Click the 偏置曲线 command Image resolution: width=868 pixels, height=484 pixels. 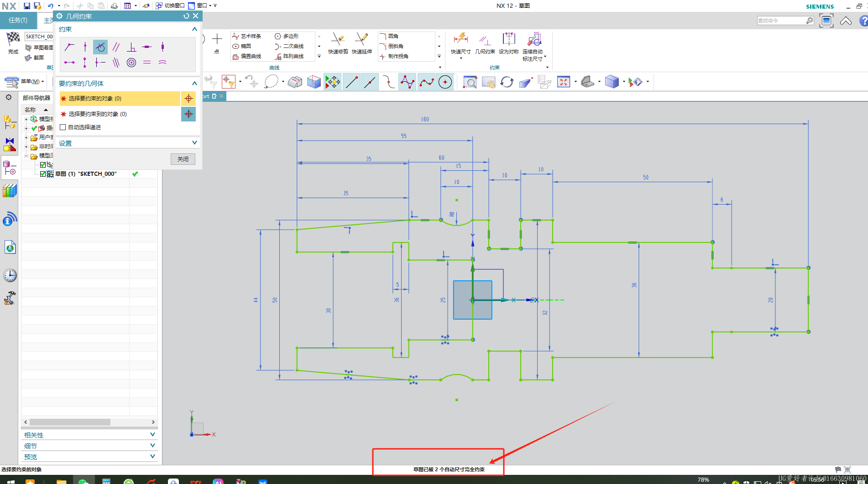click(x=246, y=56)
